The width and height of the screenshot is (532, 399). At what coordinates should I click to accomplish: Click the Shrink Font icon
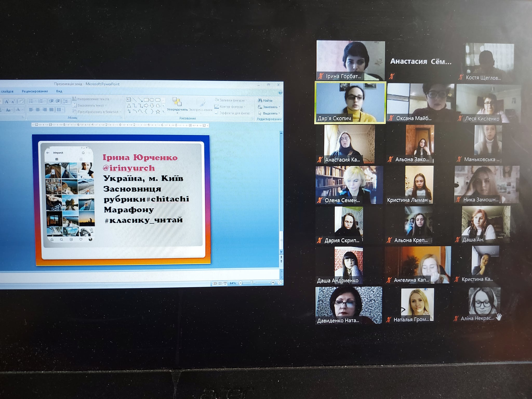13,102
